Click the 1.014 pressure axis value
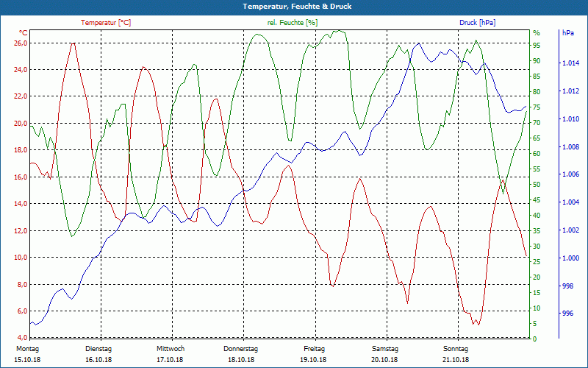 570,63
